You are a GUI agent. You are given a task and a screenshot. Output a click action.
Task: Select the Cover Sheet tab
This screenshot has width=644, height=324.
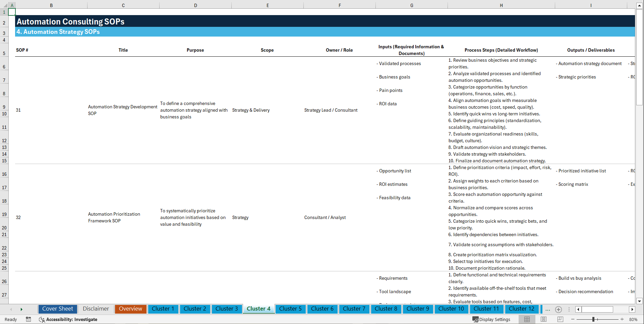(57, 309)
